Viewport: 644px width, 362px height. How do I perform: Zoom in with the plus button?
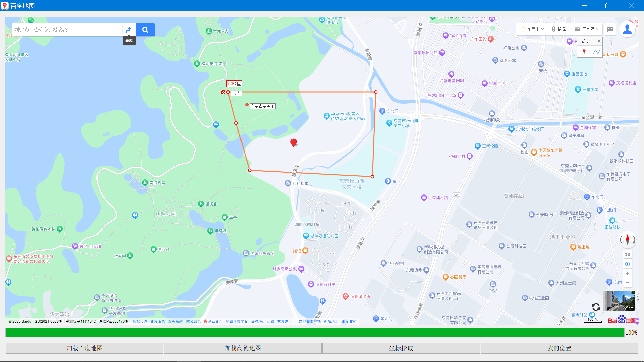[627, 274]
